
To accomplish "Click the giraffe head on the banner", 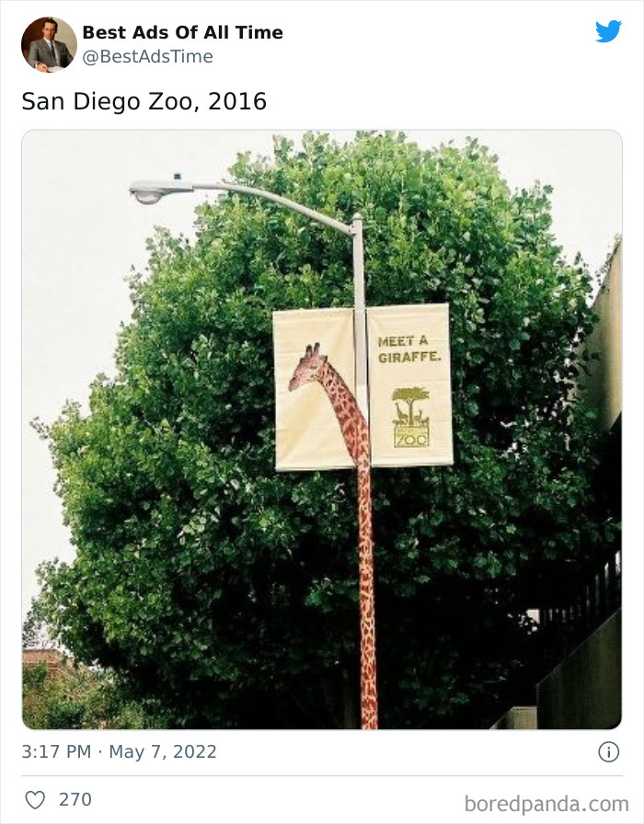I will click(307, 366).
